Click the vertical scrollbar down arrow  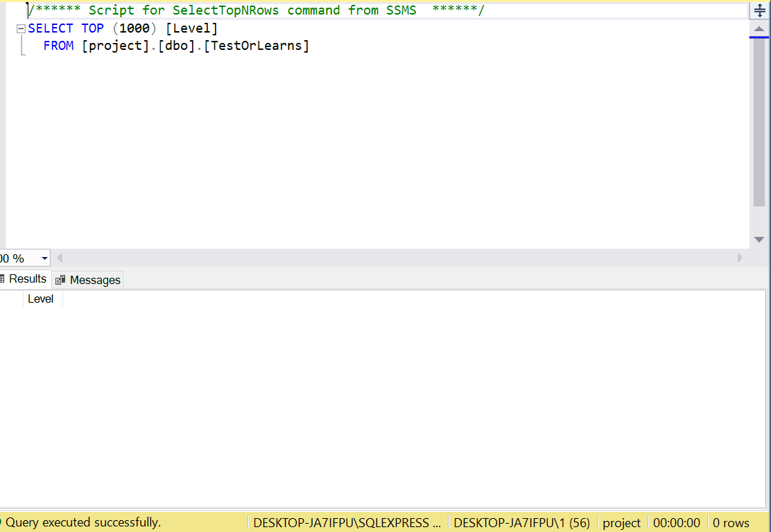pyautogui.click(x=759, y=240)
